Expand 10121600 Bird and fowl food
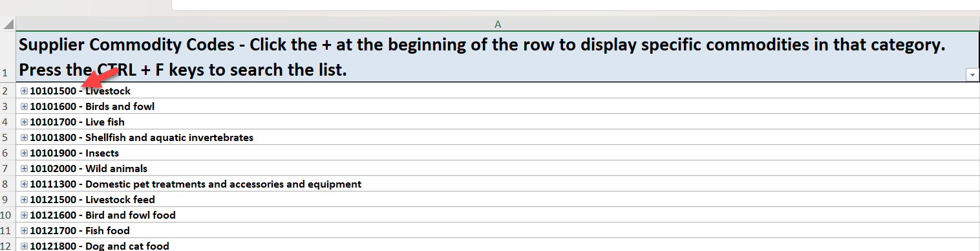The width and height of the screenshot is (980, 251). 25,215
